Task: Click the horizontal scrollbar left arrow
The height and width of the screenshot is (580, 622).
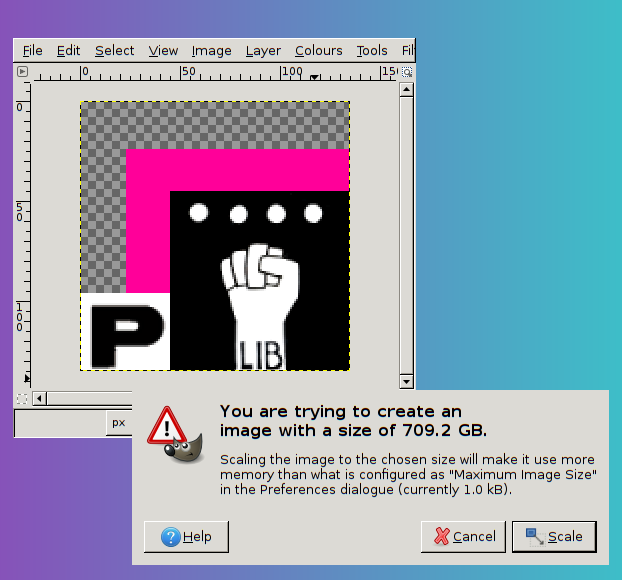Action: [x=39, y=398]
